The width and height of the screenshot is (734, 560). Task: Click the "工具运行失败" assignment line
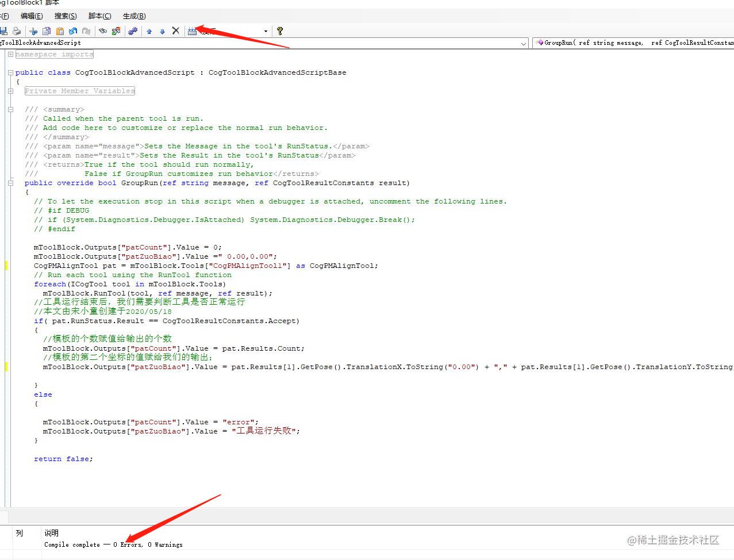[x=171, y=431]
